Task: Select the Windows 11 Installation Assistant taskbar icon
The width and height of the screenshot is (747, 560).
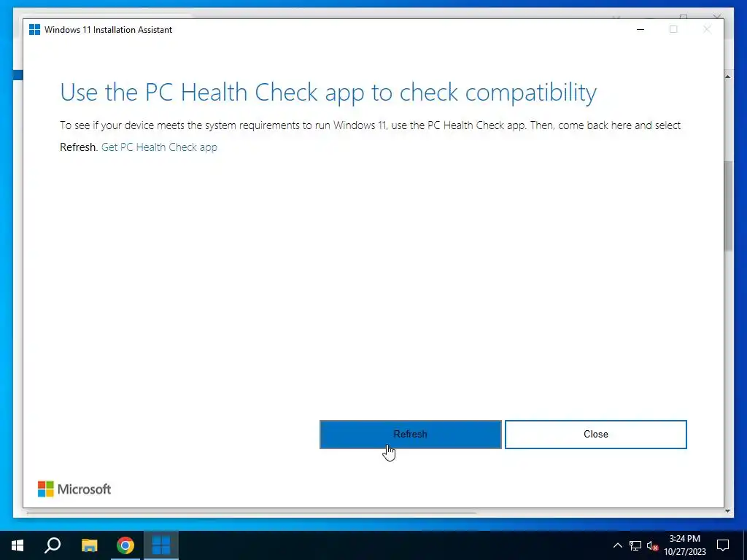Action: 161,545
